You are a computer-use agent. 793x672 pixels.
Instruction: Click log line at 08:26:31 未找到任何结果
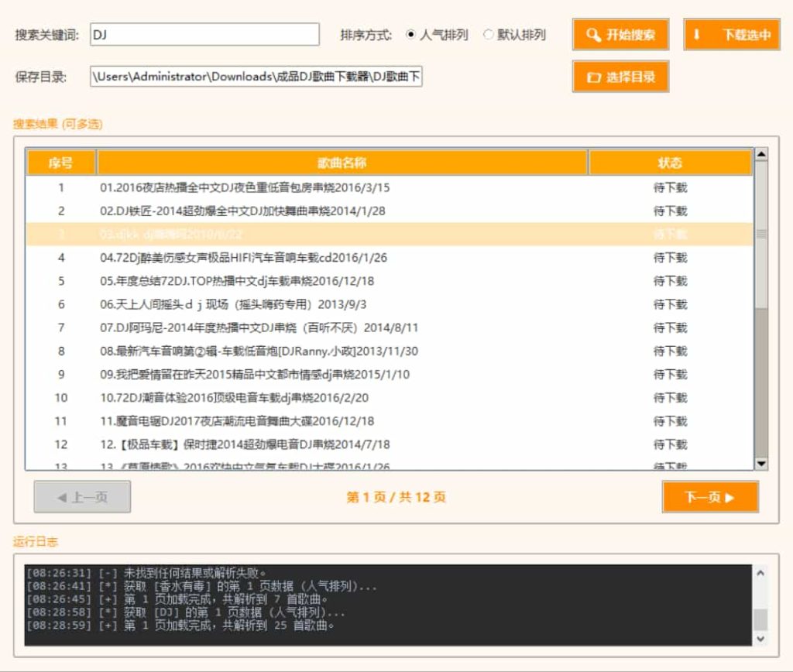click(x=146, y=573)
